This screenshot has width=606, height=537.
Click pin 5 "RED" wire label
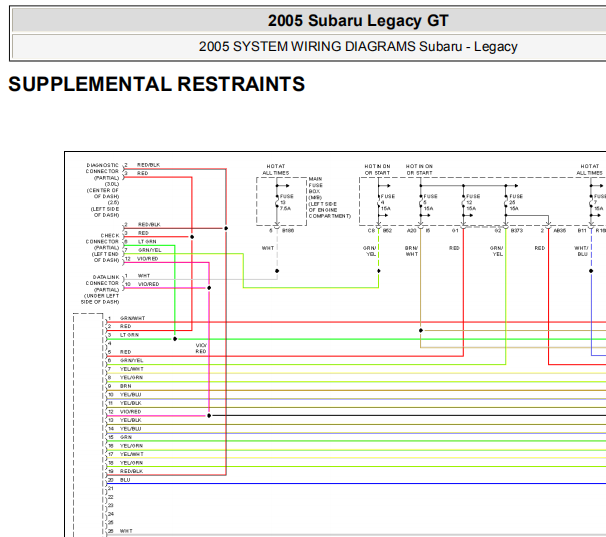(125, 352)
